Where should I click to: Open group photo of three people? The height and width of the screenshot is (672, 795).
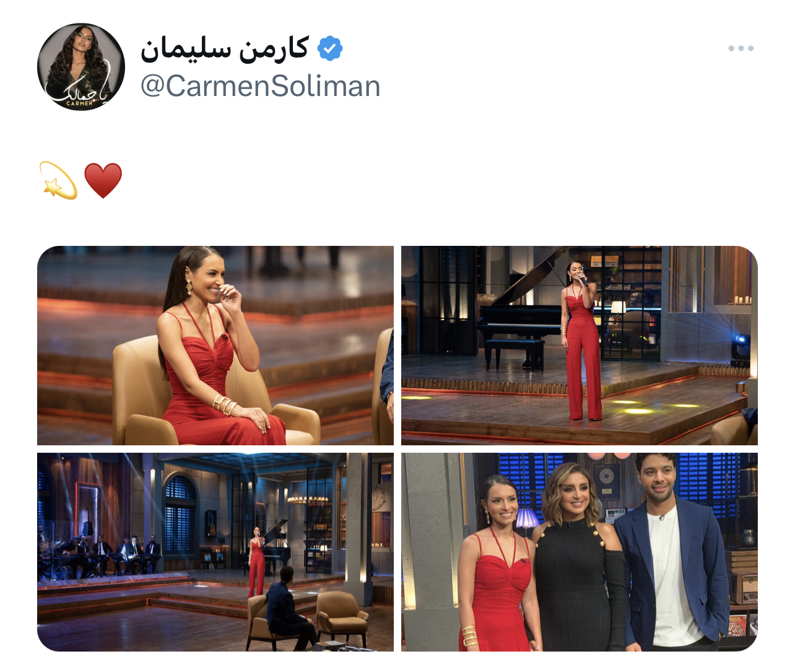click(580, 552)
